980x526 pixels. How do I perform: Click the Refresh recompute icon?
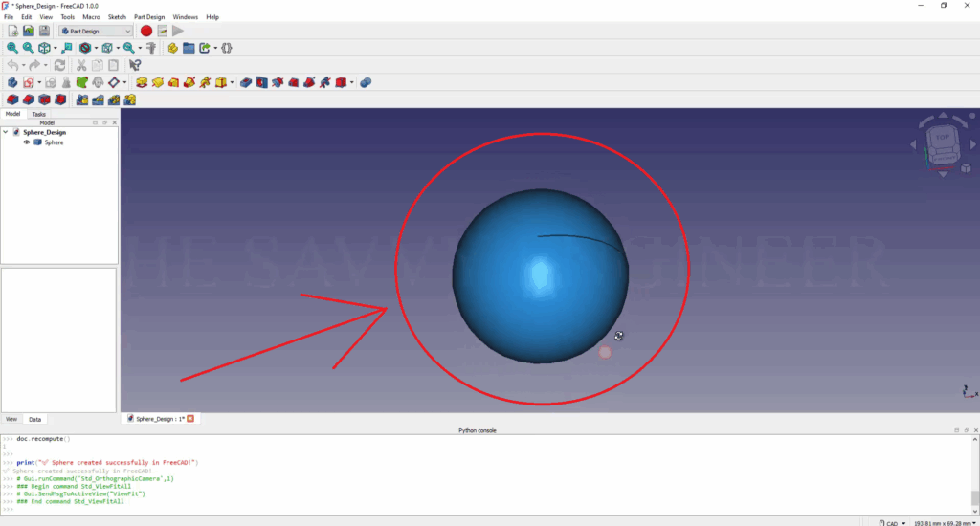[59, 65]
